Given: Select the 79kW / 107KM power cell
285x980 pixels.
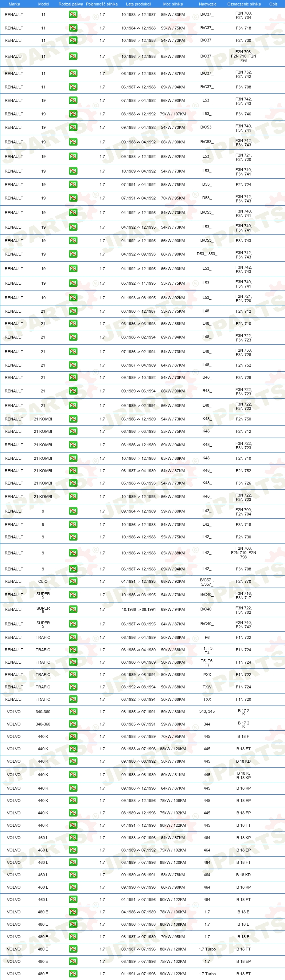Looking at the screenshot, I should click(x=173, y=114).
